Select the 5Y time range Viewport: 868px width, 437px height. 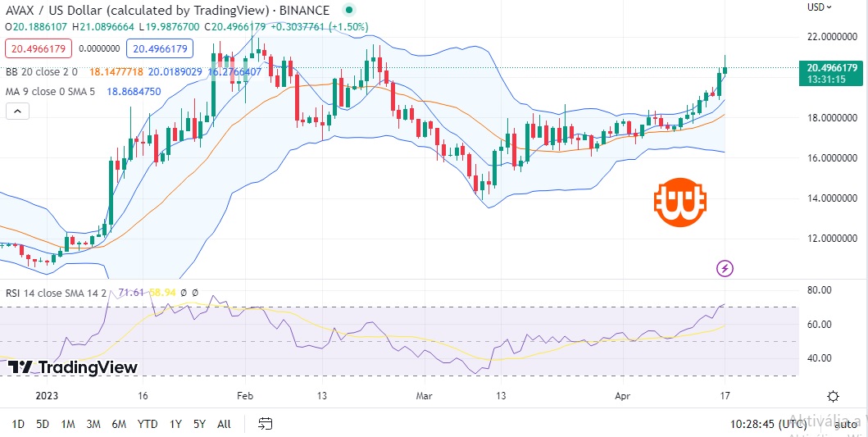pos(199,424)
